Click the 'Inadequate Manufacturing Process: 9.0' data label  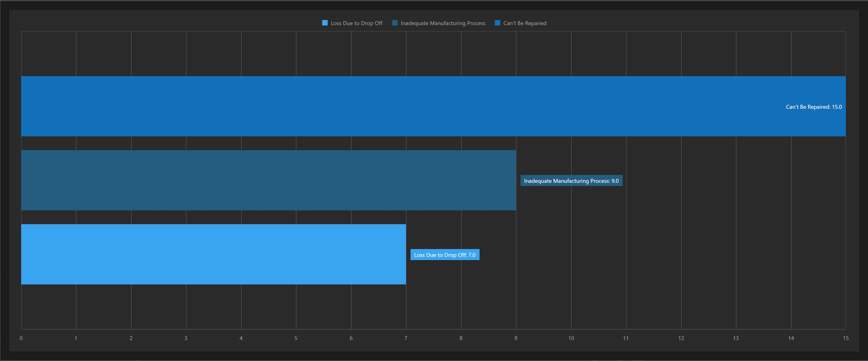point(571,181)
